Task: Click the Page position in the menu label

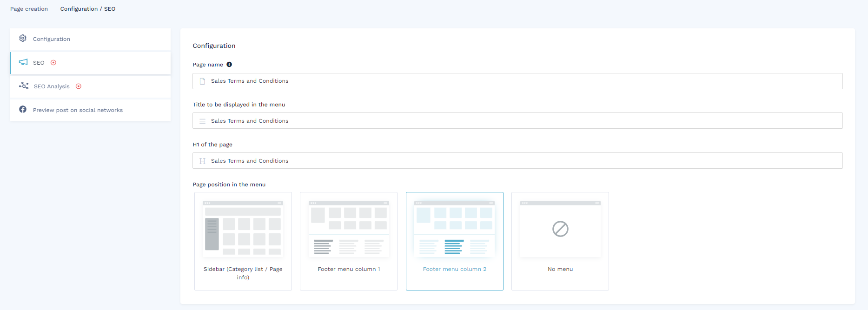Action: (x=229, y=185)
